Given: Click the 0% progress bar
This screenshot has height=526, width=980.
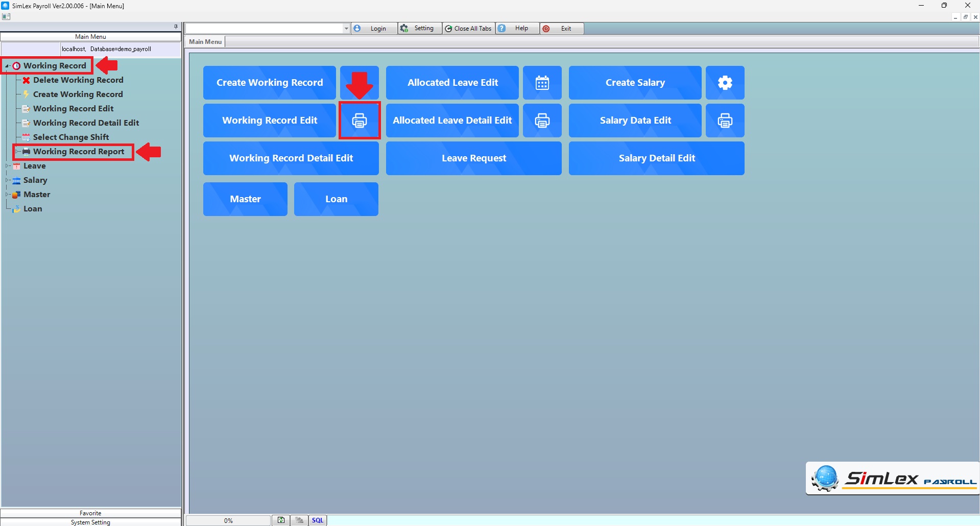Looking at the screenshot, I should click(228, 520).
